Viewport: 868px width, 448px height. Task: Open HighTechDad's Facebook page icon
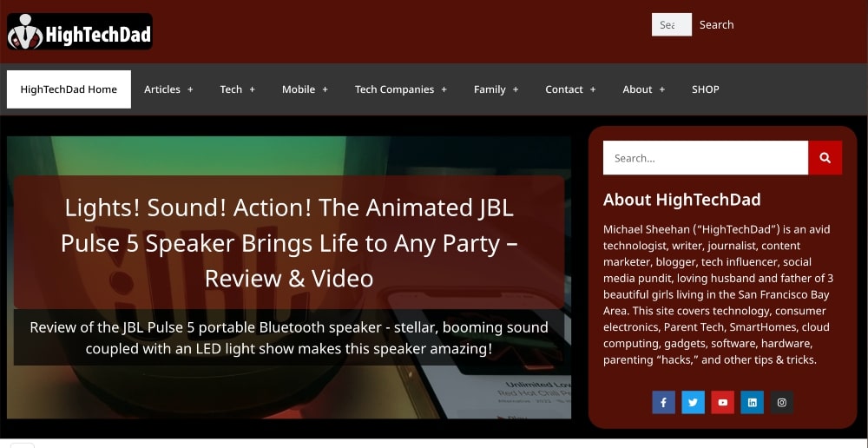(663, 403)
